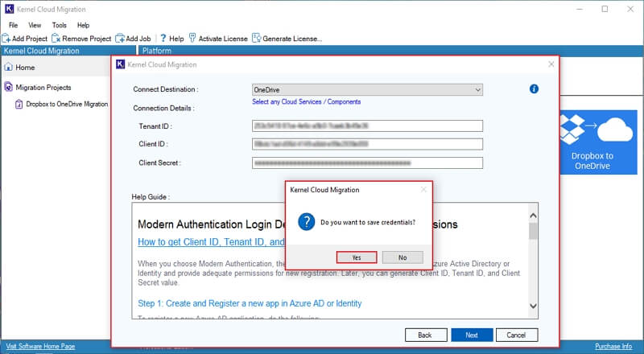The height and width of the screenshot is (354, 644).
Task: Open Step 1 Create and Register link
Action: (x=250, y=303)
